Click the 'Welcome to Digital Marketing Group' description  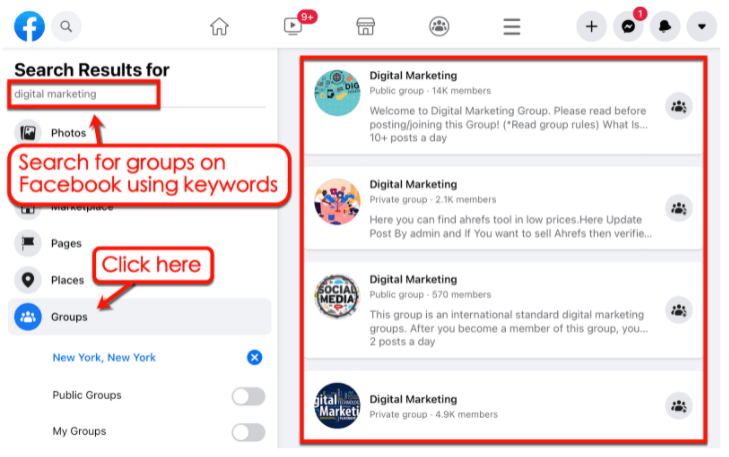[509, 118]
